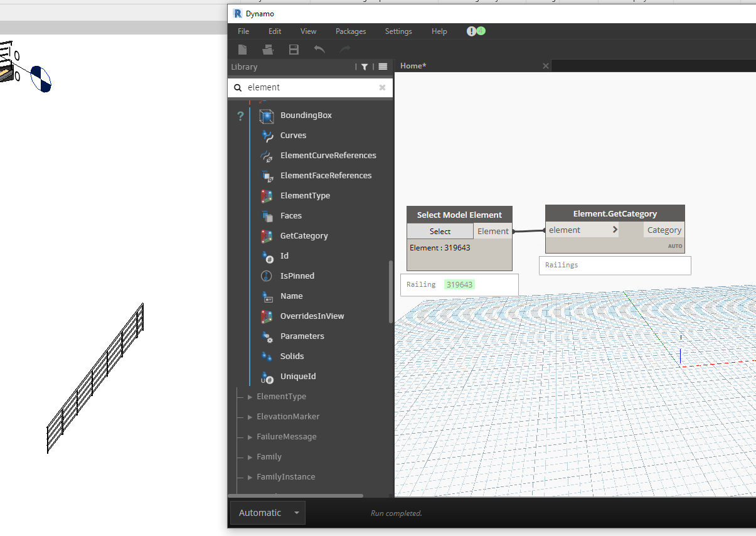
Task: Click the library horizontal scrollbar thumb
Action: pyautogui.click(x=295, y=496)
